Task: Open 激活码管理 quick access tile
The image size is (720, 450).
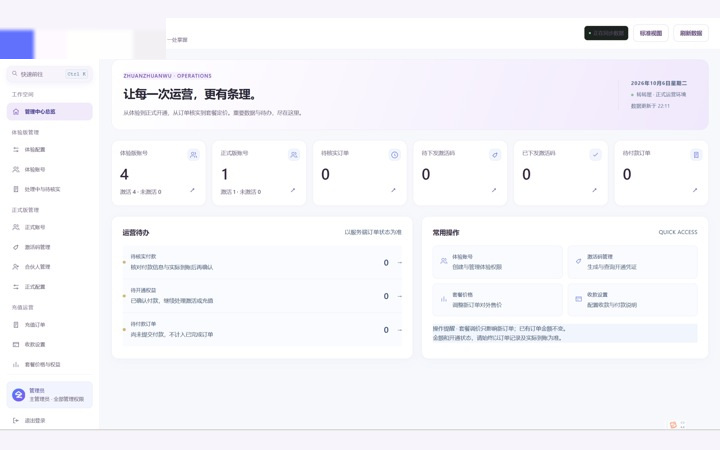Action: (633, 262)
